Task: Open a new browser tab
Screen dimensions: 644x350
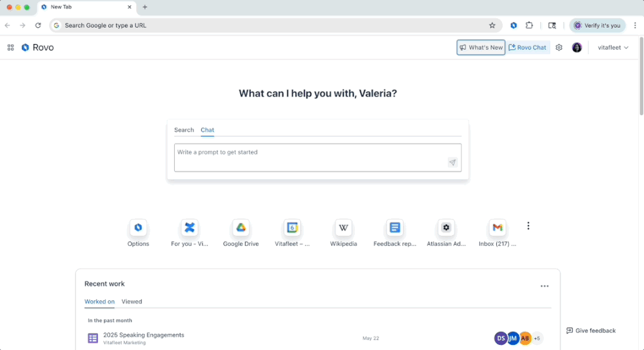Action: 145,7
